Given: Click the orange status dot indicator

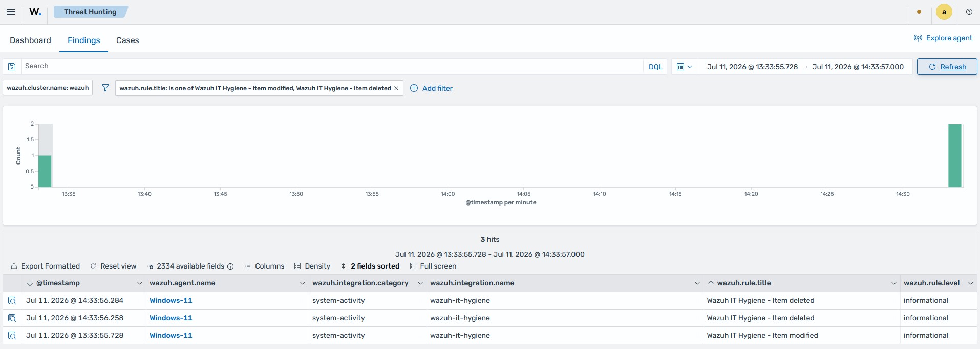Looking at the screenshot, I should pos(919,12).
